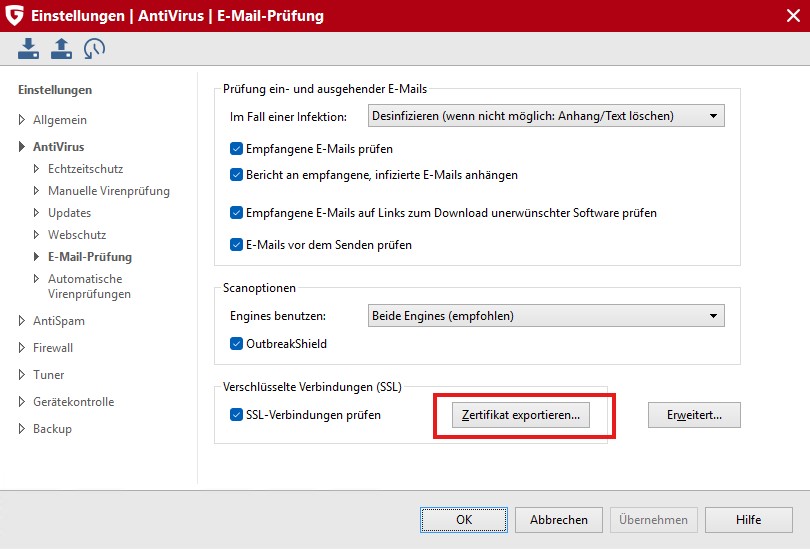Expand the Allgemein tree arrow
Screen dimensions: 810x549
coord(22,120)
